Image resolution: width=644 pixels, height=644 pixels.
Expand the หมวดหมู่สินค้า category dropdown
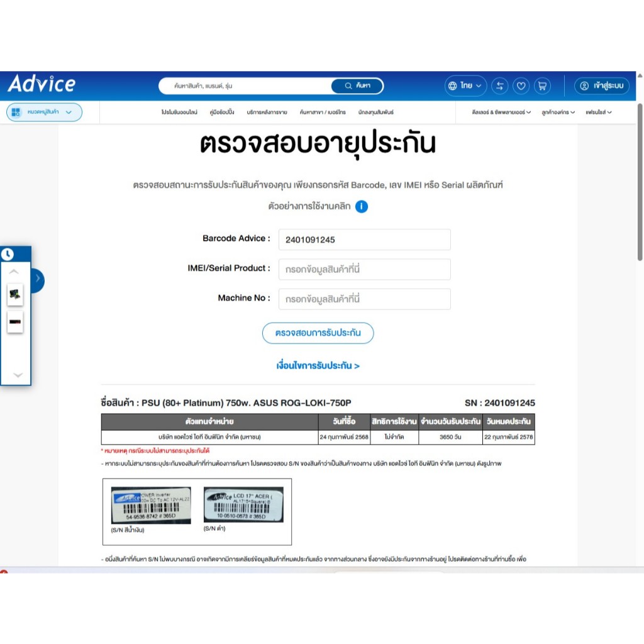click(x=44, y=112)
